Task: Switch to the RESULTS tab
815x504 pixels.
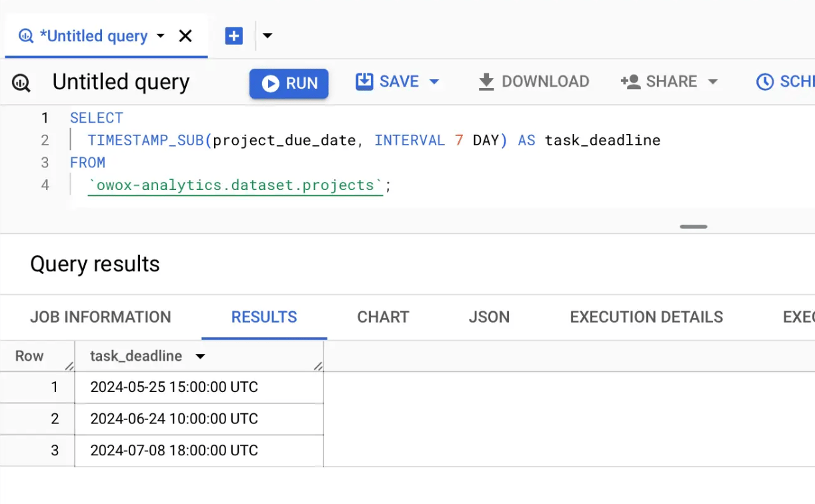Action: 264,317
